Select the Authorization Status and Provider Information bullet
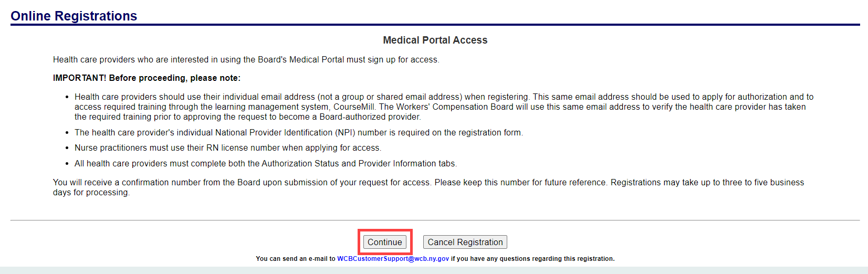 click(265, 164)
